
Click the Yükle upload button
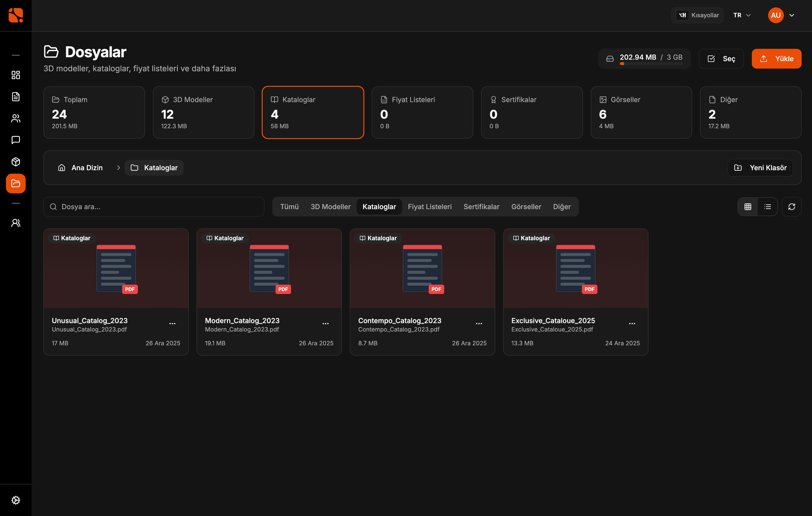coord(776,59)
